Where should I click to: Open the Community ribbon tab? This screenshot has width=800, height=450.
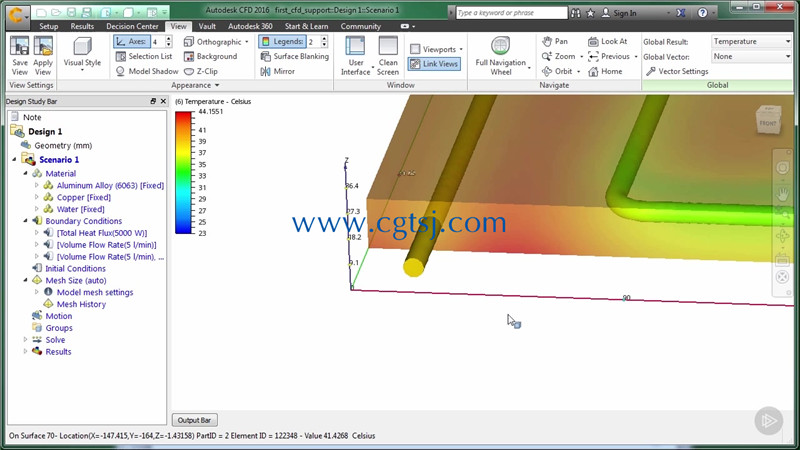coord(361,26)
